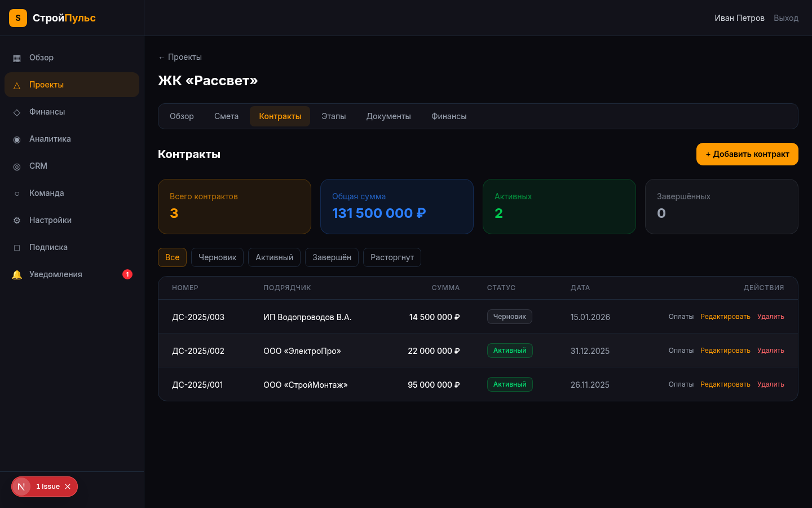This screenshot has width=812, height=508.
Task: Filter contracts by Активный status
Action: (x=274, y=257)
